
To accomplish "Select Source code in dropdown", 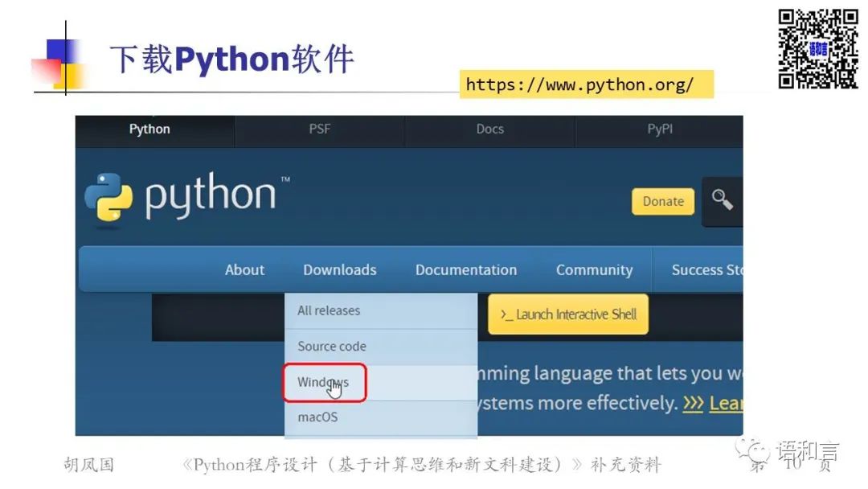I will tap(381, 347).
